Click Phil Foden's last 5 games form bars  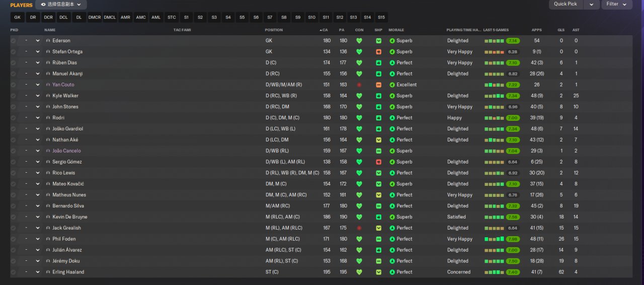494,239
